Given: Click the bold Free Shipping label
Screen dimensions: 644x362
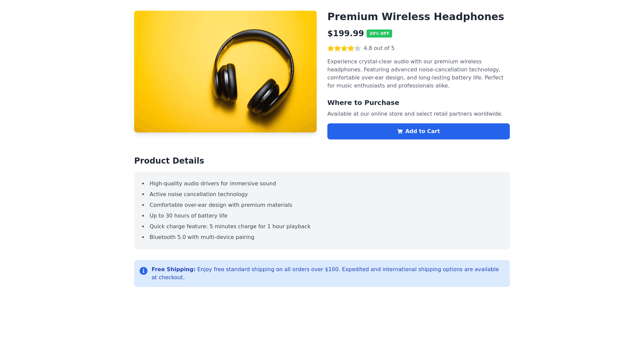Looking at the screenshot, I should [173, 269].
